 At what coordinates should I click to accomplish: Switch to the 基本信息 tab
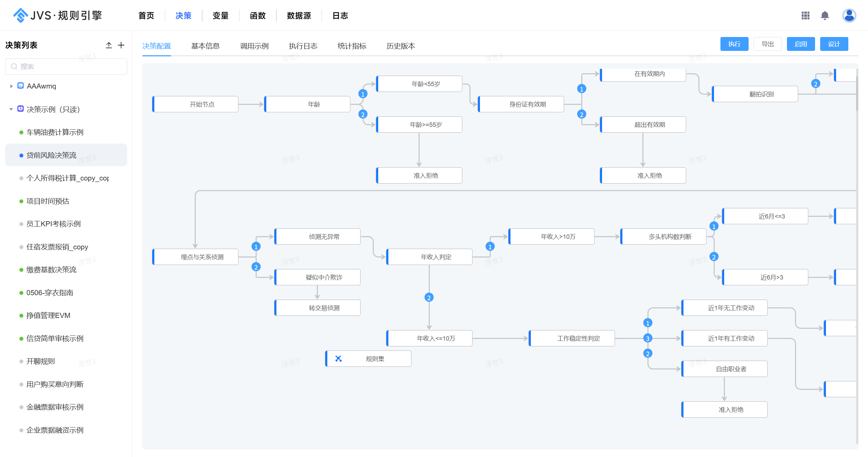[x=205, y=46]
